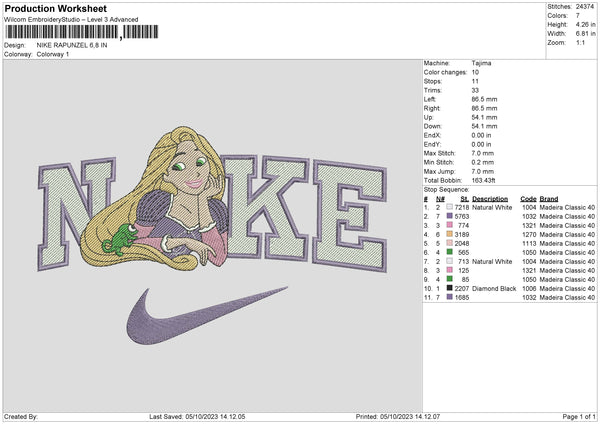Click the pink swatch beside 125 stitches

click(x=449, y=270)
